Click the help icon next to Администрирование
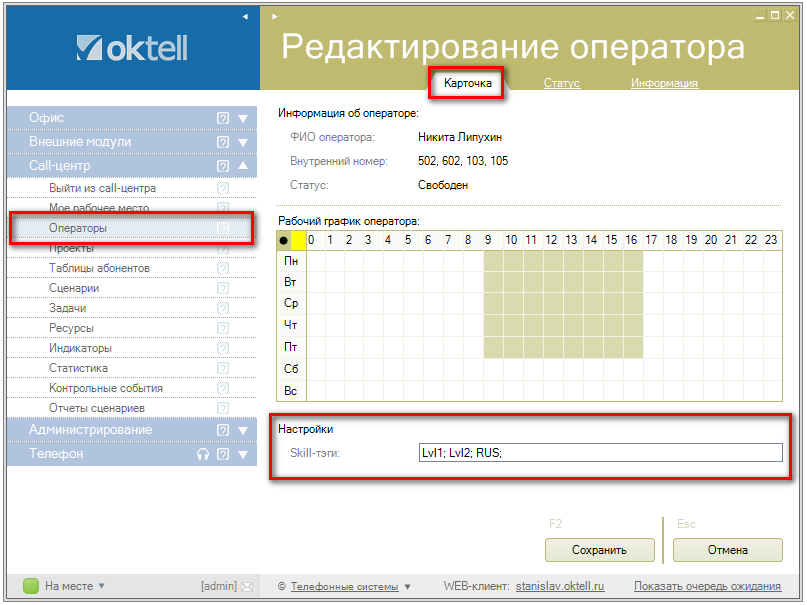This screenshot has height=605, width=807. pos(223,430)
